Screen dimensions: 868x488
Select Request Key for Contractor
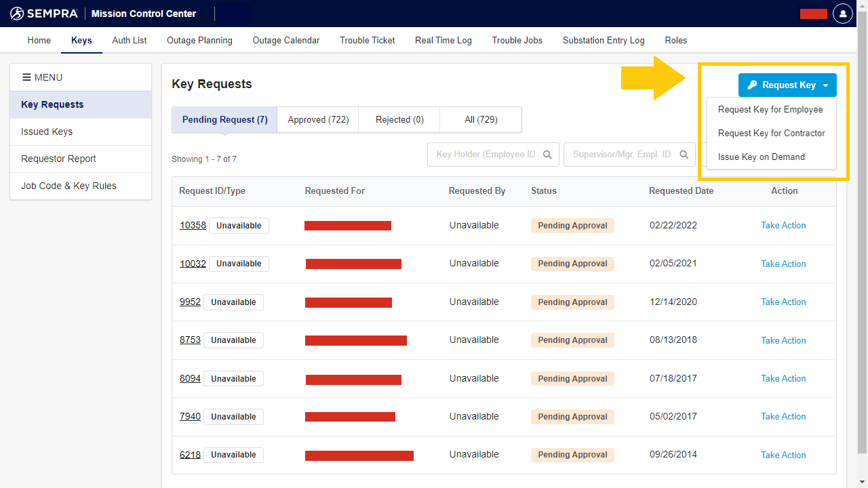click(x=771, y=134)
